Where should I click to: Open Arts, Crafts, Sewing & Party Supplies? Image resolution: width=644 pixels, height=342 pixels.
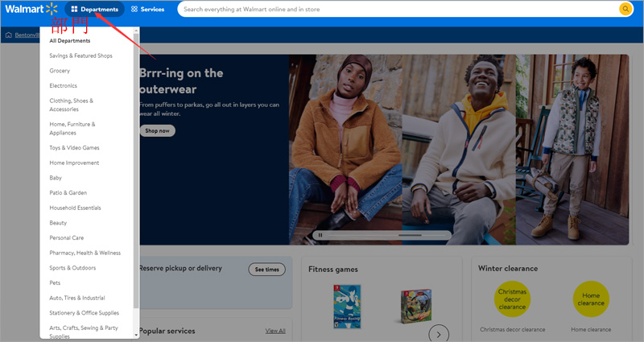point(84,332)
